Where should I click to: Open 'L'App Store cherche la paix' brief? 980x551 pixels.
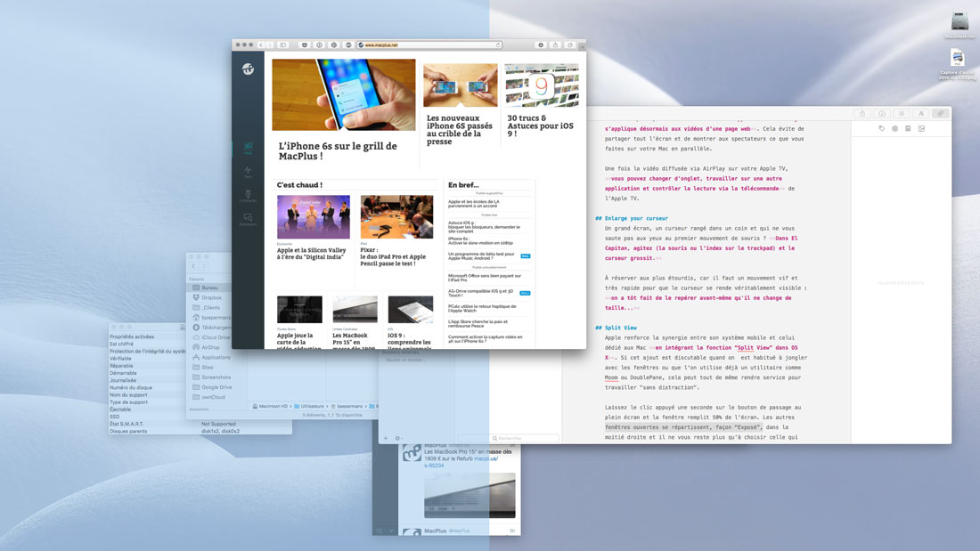coord(478,324)
